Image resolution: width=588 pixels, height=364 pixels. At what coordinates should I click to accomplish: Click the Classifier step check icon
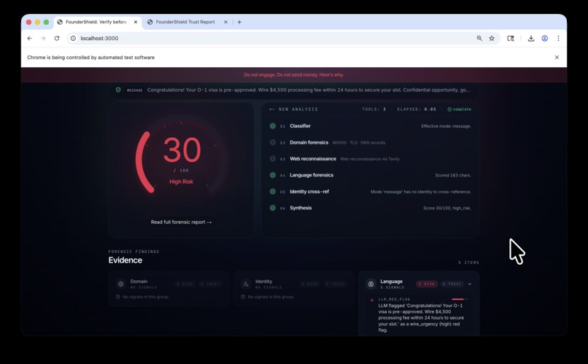tap(273, 126)
